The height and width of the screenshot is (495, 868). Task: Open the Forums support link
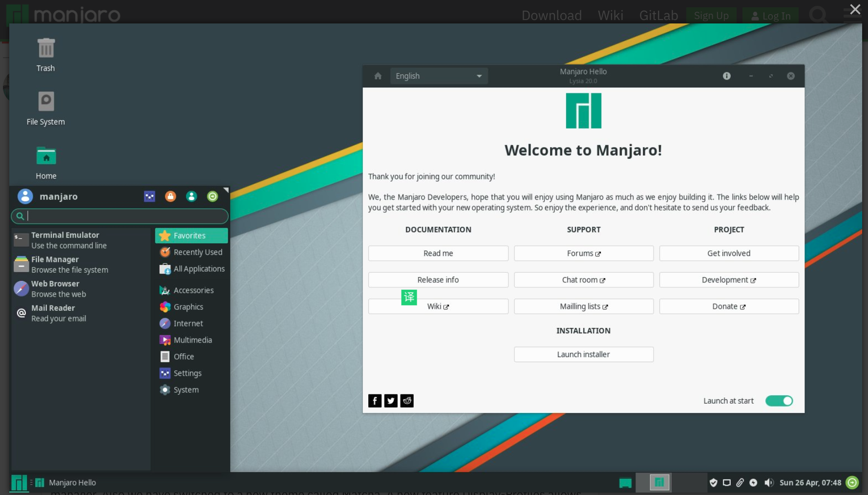[584, 253]
